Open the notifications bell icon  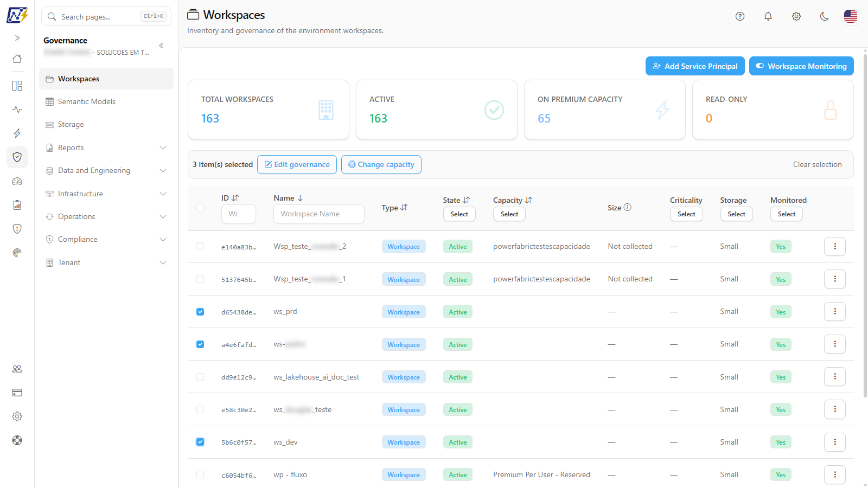click(768, 16)
